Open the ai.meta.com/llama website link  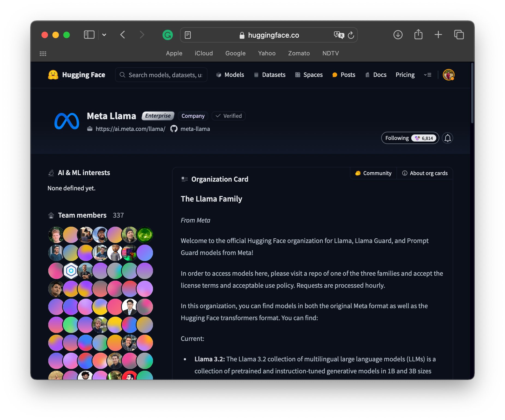(x=130, y=129)
